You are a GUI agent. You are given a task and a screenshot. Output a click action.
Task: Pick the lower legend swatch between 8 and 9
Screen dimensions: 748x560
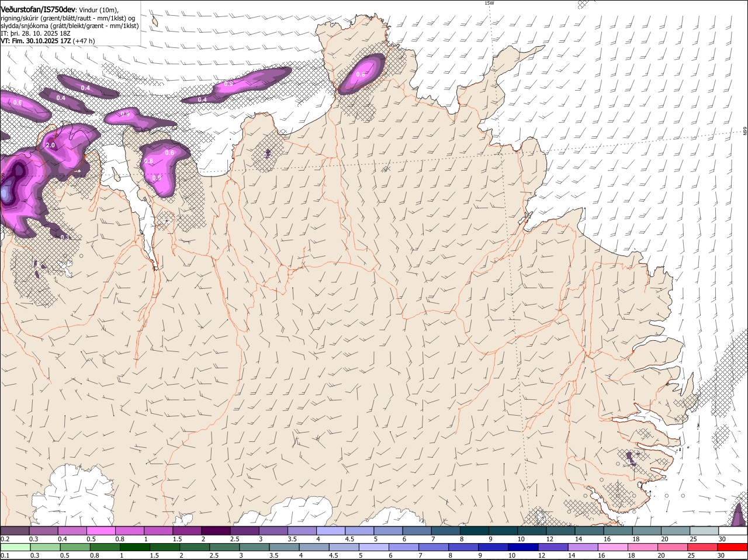pos(463,547)
